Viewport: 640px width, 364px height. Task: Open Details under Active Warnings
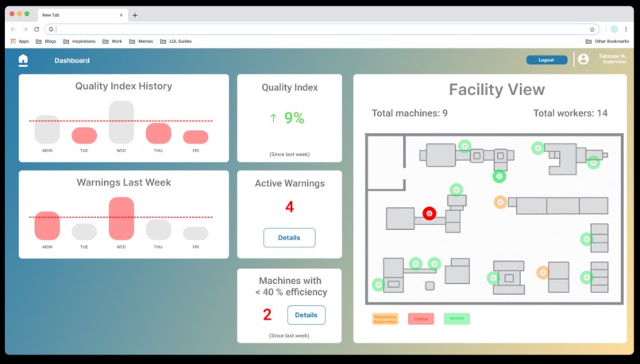[289, 238]
